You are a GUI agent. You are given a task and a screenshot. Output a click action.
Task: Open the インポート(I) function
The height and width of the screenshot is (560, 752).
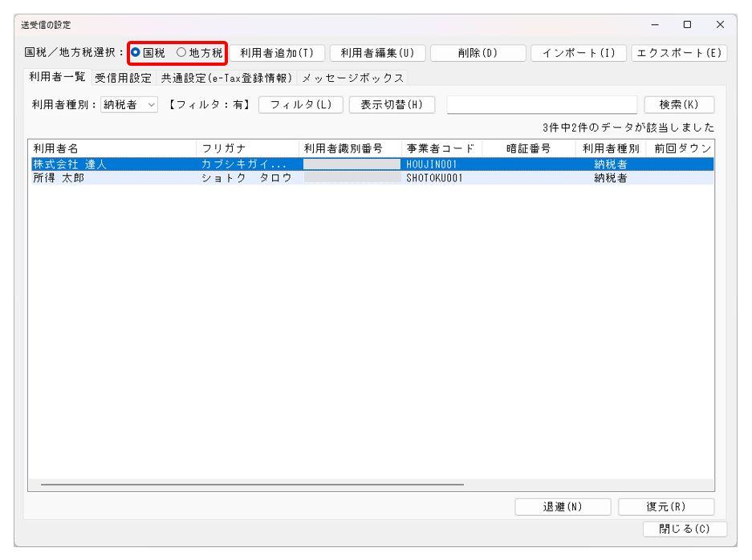577,54
